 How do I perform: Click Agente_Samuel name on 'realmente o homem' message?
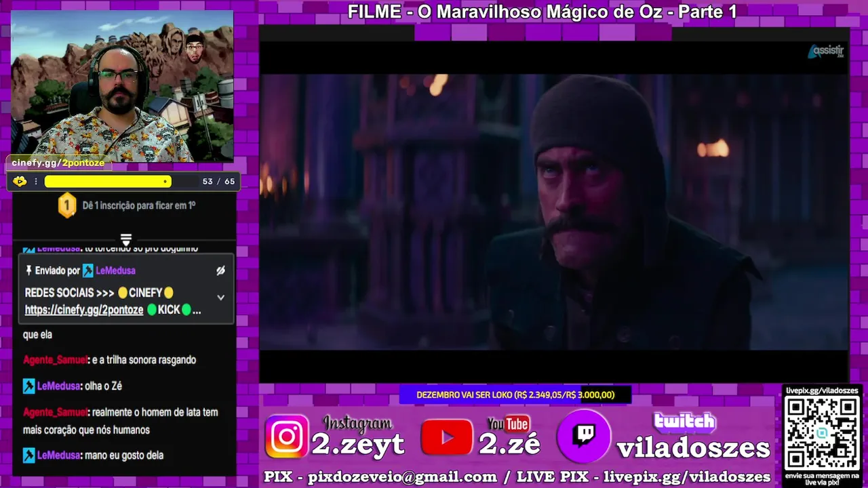[55, 412]
